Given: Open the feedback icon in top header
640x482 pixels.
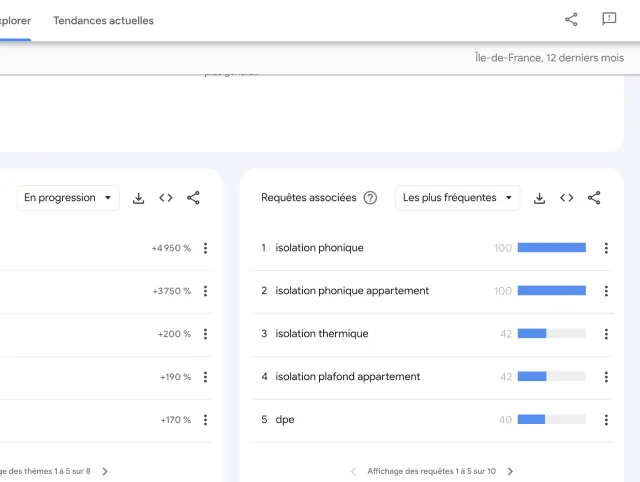Looking at the screenshot, I should pyautogui.click(x=609, y=19).
